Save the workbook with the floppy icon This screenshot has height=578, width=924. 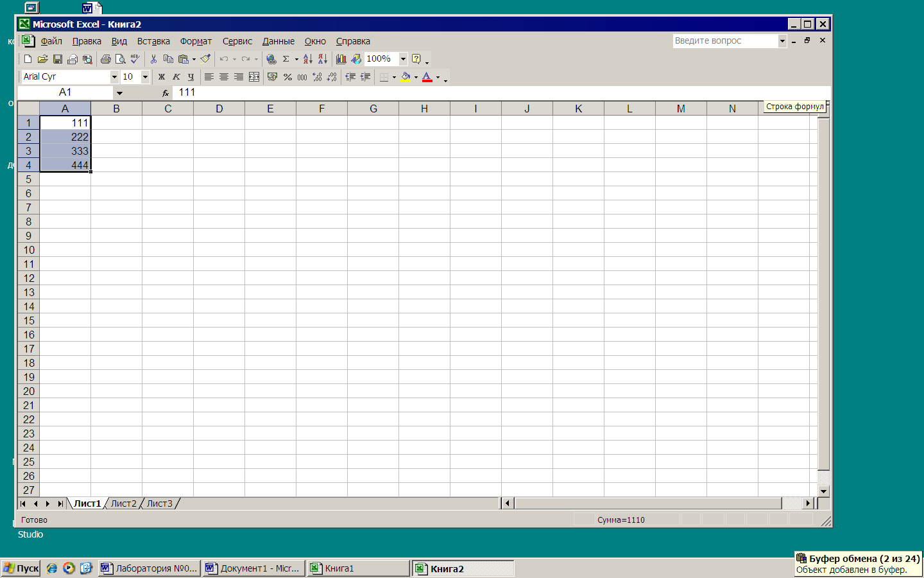tap(57, 59)
